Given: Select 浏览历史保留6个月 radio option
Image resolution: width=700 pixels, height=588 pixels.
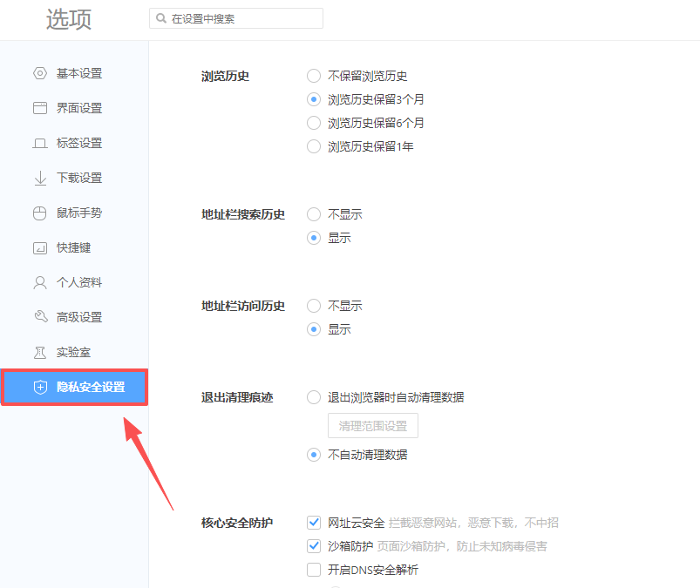Looking at the screenshot, I should [x=314, y=123].
